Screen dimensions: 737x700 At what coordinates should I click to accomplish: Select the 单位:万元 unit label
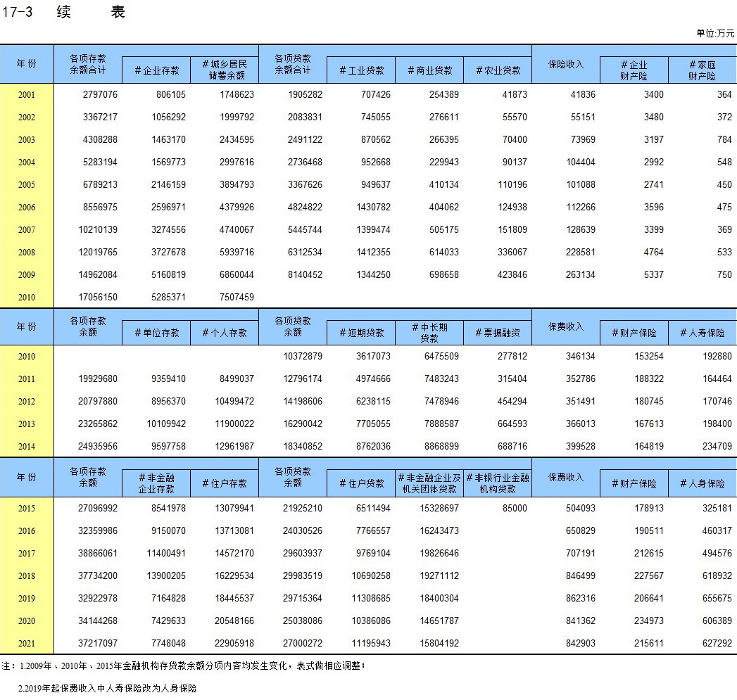click(x=714, y=33)
